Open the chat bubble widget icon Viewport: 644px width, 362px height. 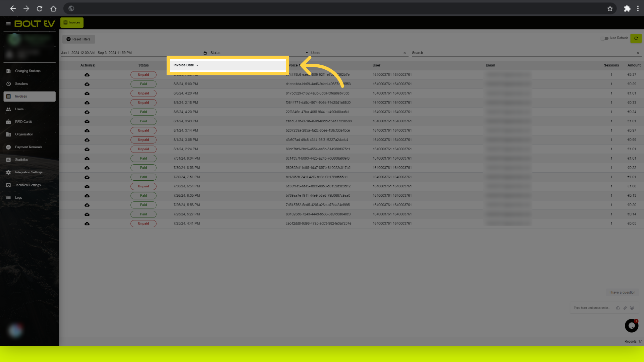pos(631,325)
